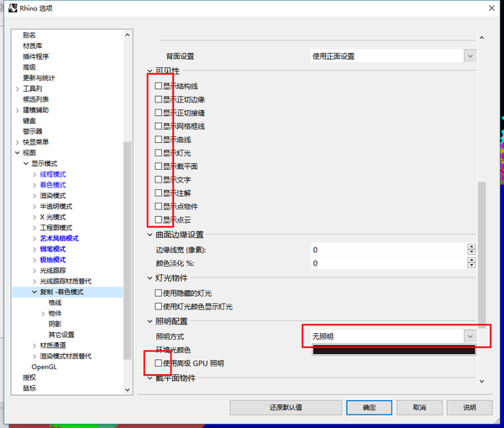
Task: Pick the 环境光颜色 black color swatch
Action: [x=394, y=350]
